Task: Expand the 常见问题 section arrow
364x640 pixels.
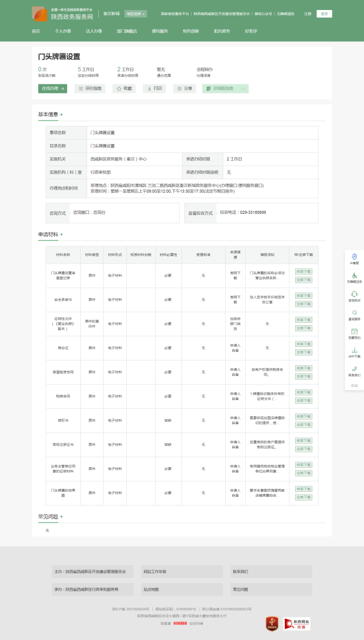Action: 62,517
